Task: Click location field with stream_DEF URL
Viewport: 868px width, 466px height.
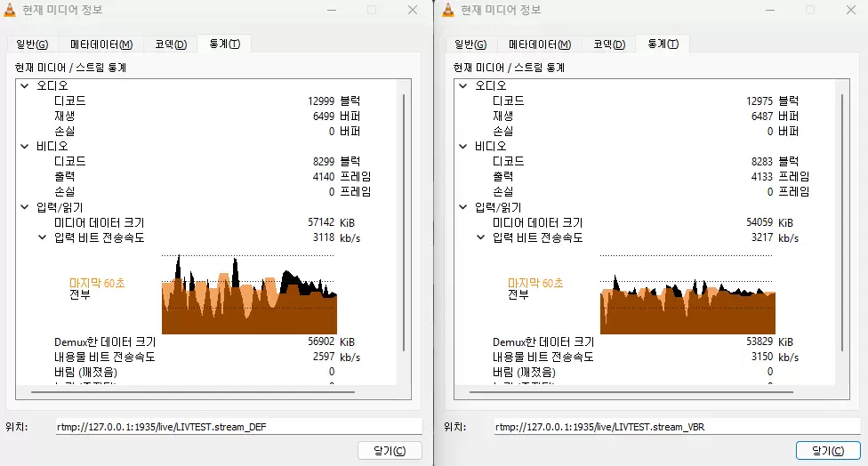Action: coord(239,427)
